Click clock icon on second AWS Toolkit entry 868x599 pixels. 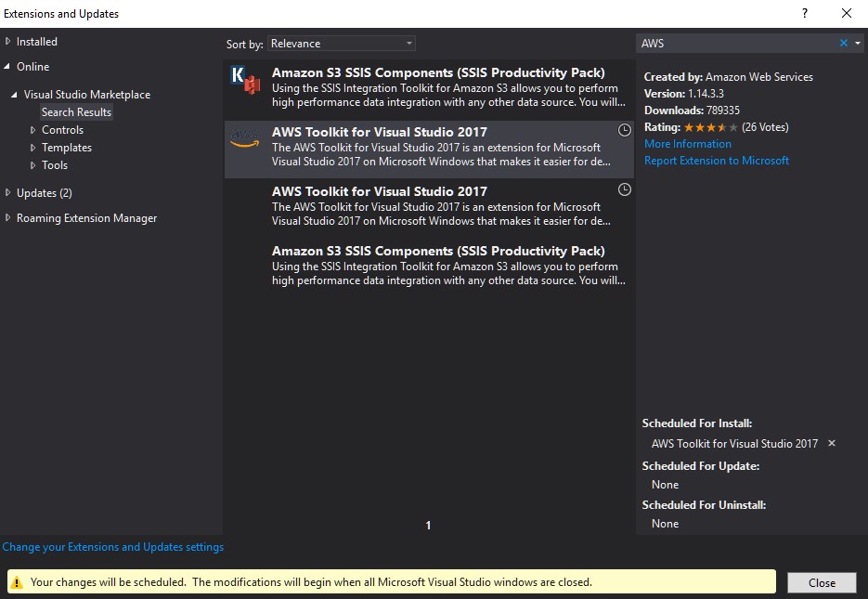625,189
